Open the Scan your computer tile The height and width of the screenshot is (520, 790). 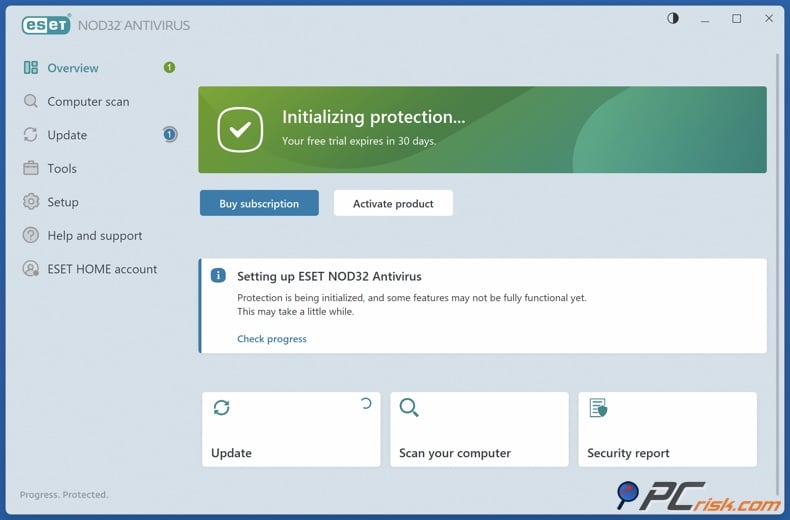click(479, 429)
